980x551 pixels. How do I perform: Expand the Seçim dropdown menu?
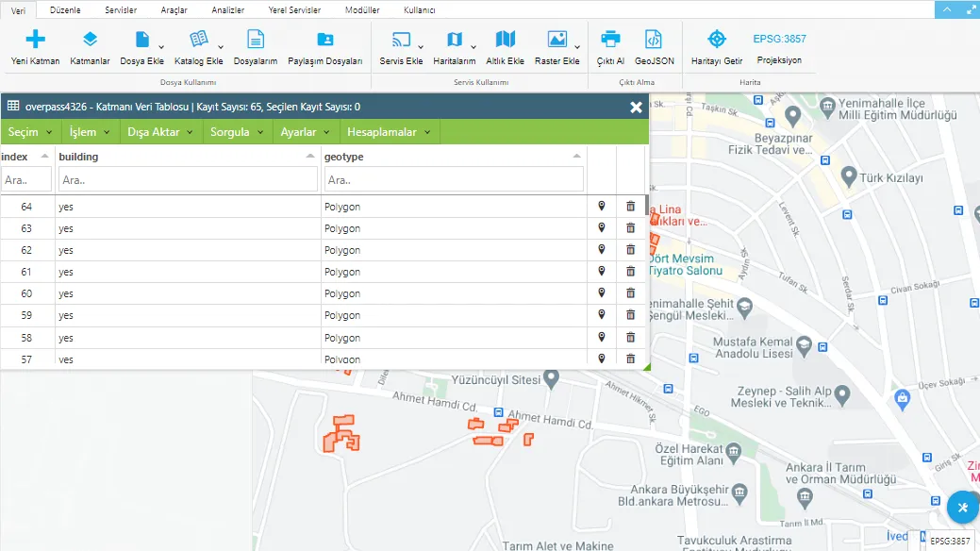[x=30, y=132]
